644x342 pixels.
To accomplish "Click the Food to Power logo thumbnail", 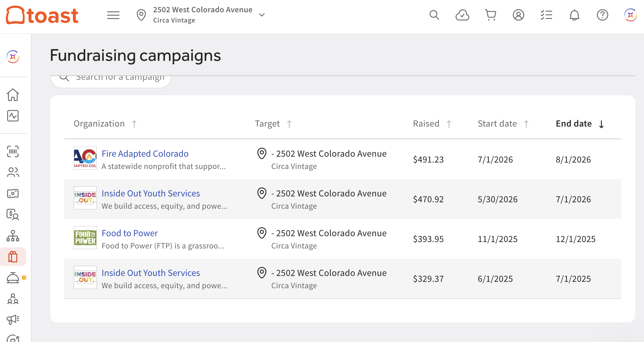I will click(85, 238).
